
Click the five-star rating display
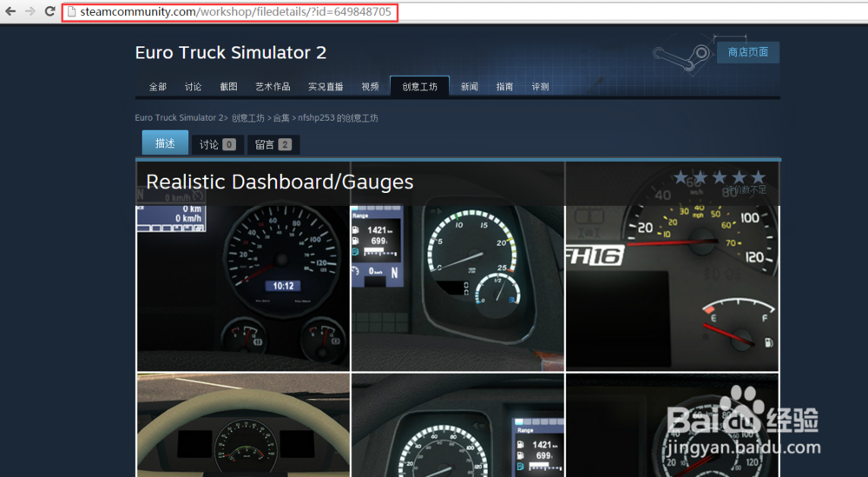(719, 177)
